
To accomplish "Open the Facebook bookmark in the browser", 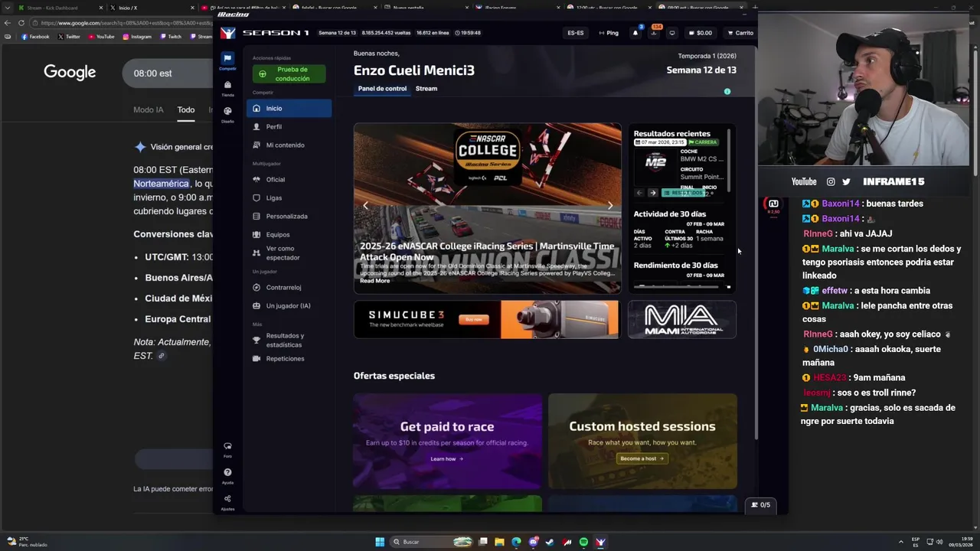I will coord(35,37).
